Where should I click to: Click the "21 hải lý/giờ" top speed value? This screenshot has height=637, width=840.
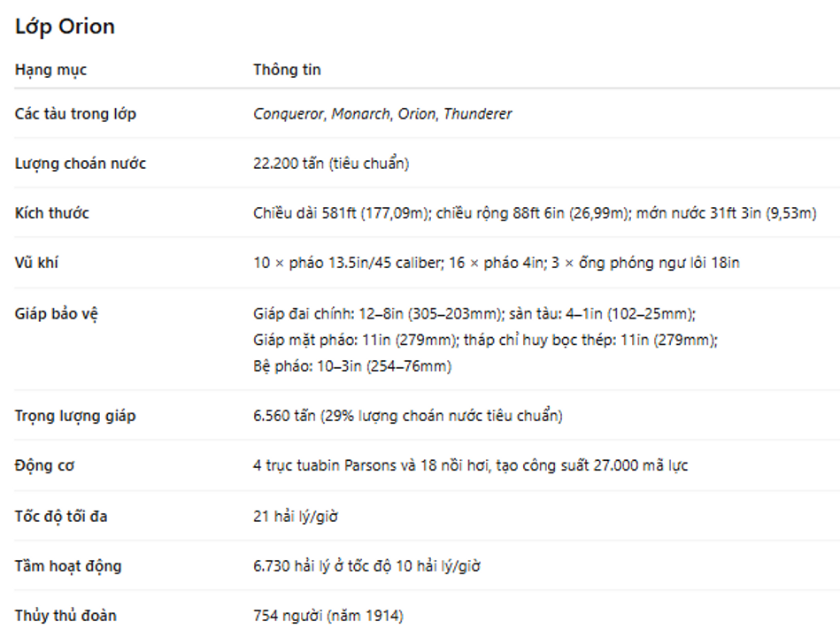click(x=295, y=516)
